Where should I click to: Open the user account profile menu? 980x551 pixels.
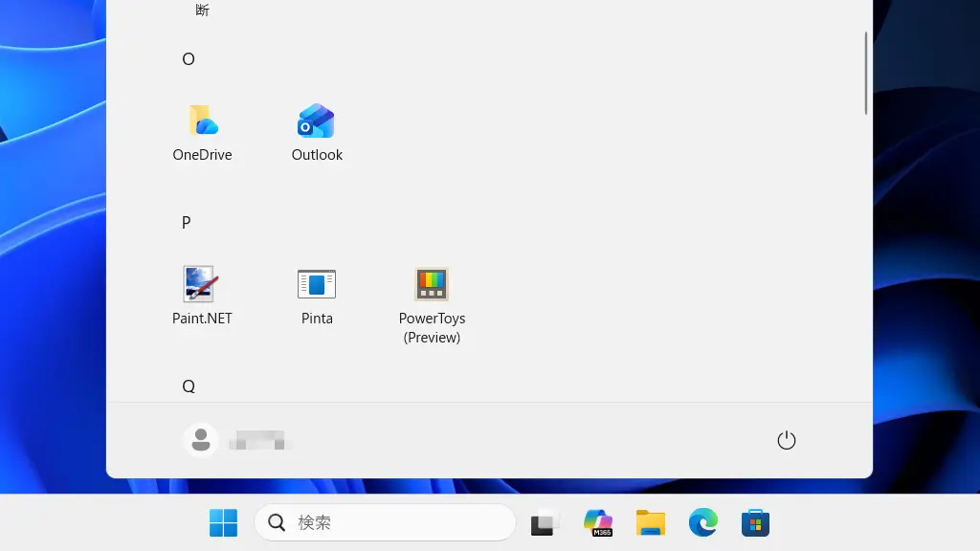pos(234,440)
